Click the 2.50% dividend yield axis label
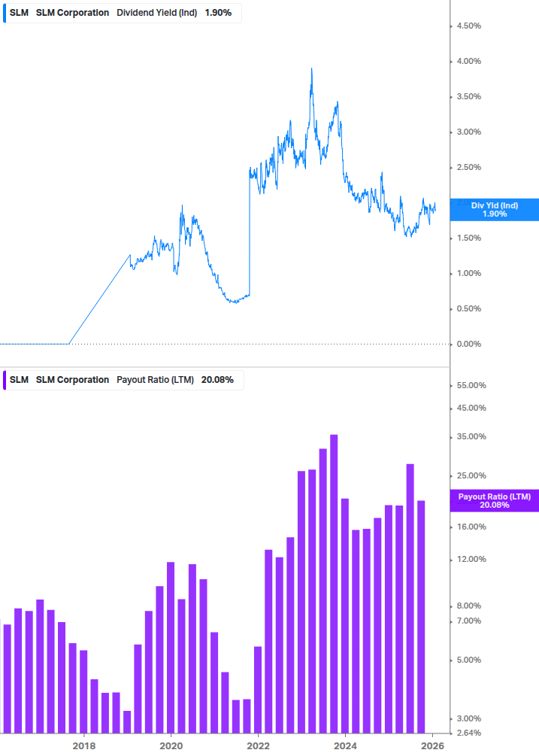This screenshot has width=539, height=756. 468,167
